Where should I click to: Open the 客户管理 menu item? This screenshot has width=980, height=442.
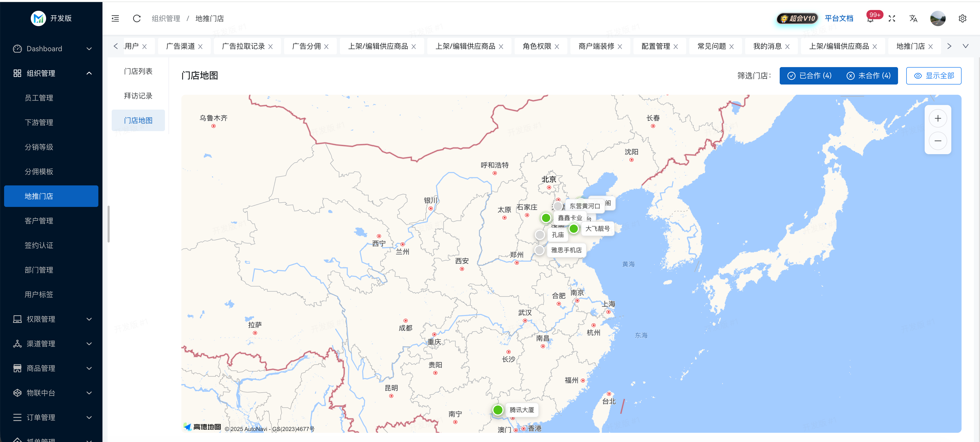click(39, 221)
